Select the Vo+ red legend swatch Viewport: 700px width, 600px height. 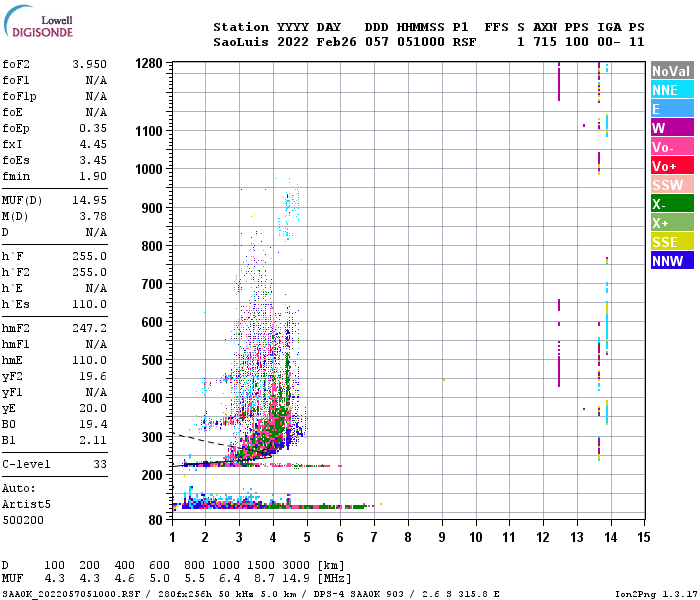tap(672, 166)
